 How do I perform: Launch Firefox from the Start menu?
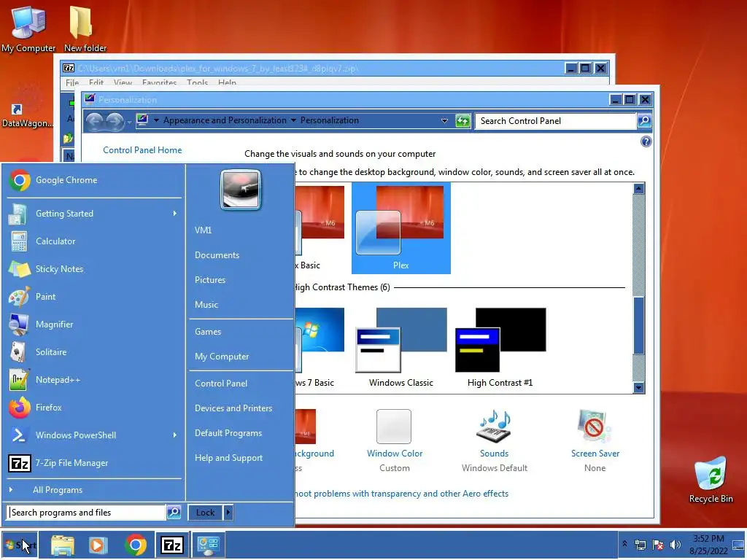coord(93,408)
